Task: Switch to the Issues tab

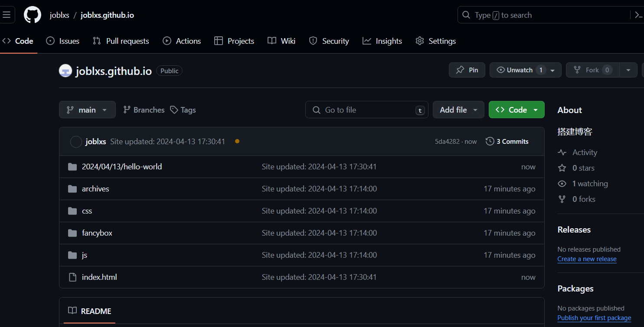Action: pos(63,41)
